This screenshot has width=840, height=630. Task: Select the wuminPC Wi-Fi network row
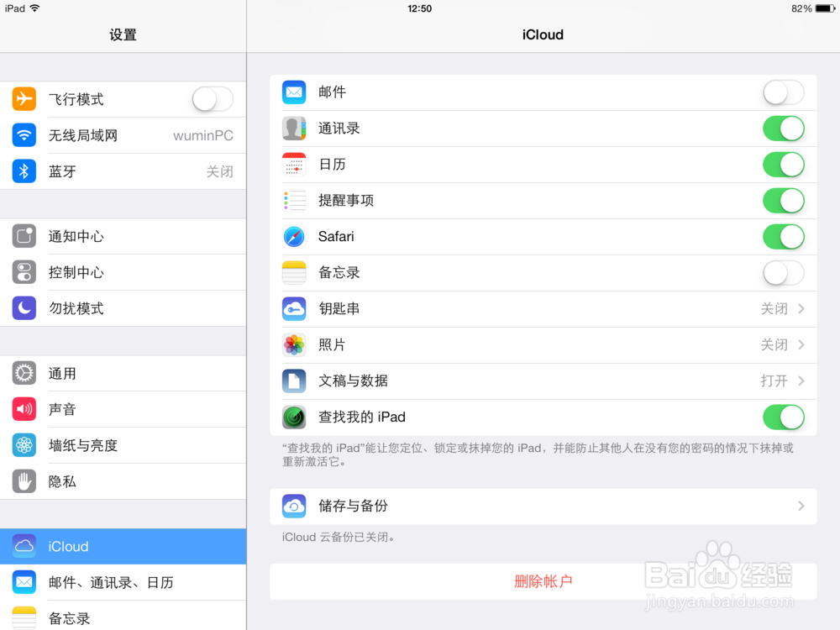click(123, 135)
